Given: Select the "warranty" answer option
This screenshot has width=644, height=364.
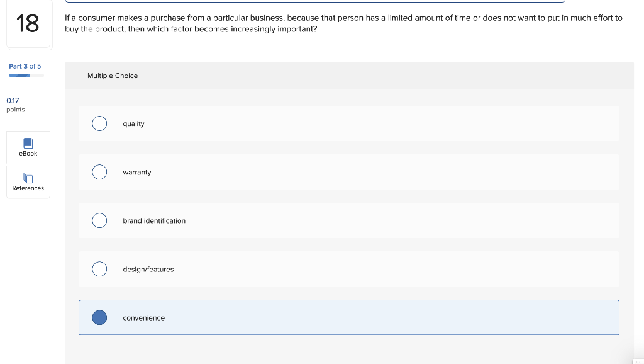Looking at the screenshot, I should [x=99, y=172].
